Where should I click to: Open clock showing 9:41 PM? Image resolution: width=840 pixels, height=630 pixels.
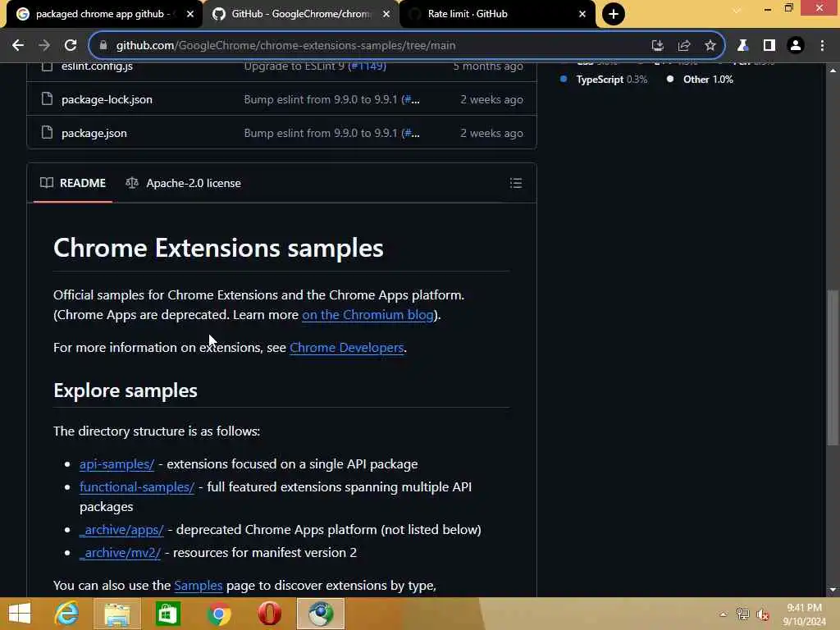coord(804,614)
